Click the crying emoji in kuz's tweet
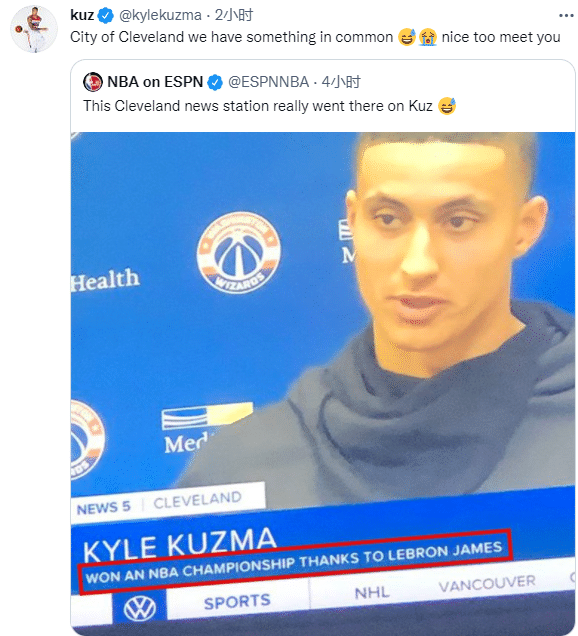 point(428,37)
